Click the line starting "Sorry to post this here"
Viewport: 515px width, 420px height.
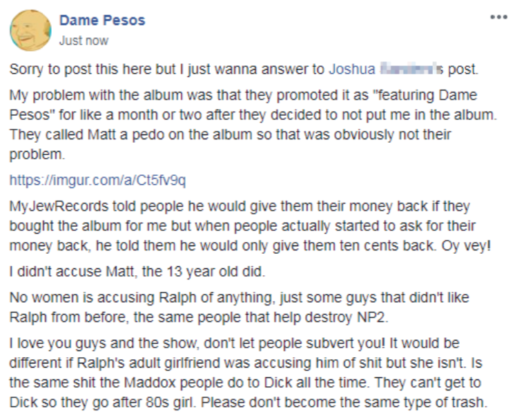point(244,69)
